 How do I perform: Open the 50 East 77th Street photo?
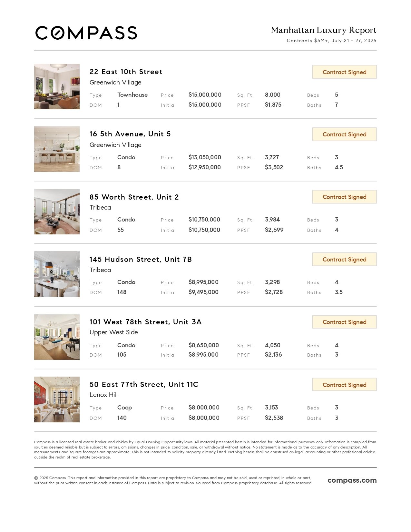[x=57, y=399]
